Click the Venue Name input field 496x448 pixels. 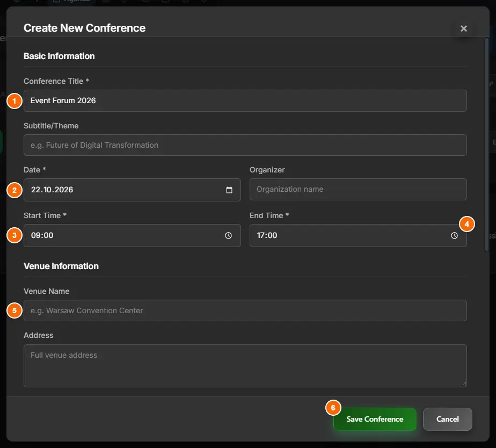(x=245, y=310)
